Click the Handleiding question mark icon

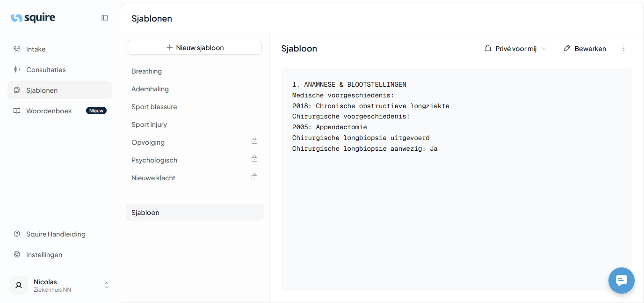coord(17,234)
